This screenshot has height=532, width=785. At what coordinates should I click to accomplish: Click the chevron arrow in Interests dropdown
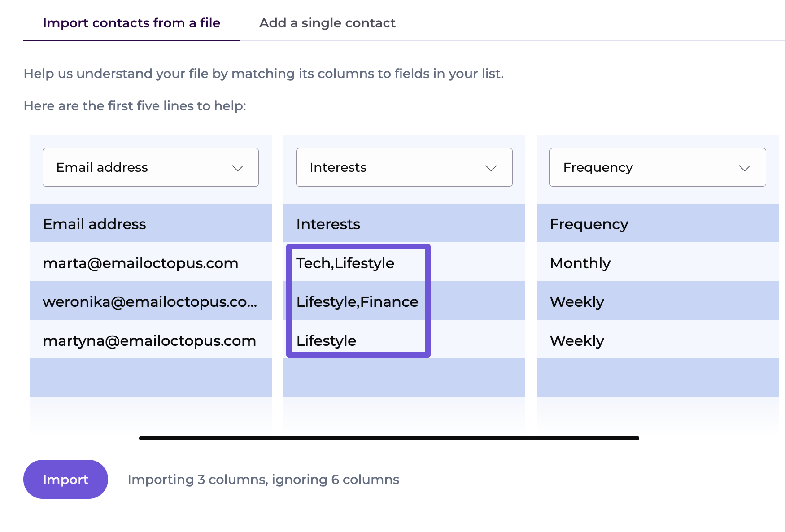coord(491,168)
